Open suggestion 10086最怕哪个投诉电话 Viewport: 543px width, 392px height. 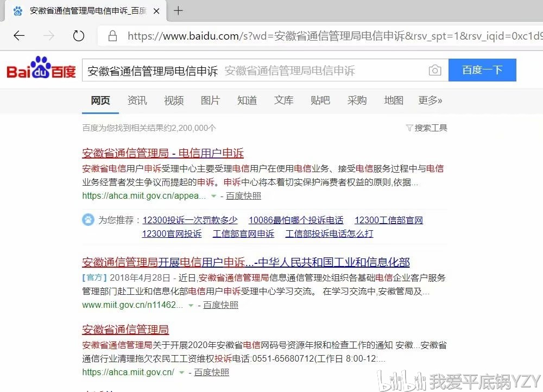(x=296, y=220)
